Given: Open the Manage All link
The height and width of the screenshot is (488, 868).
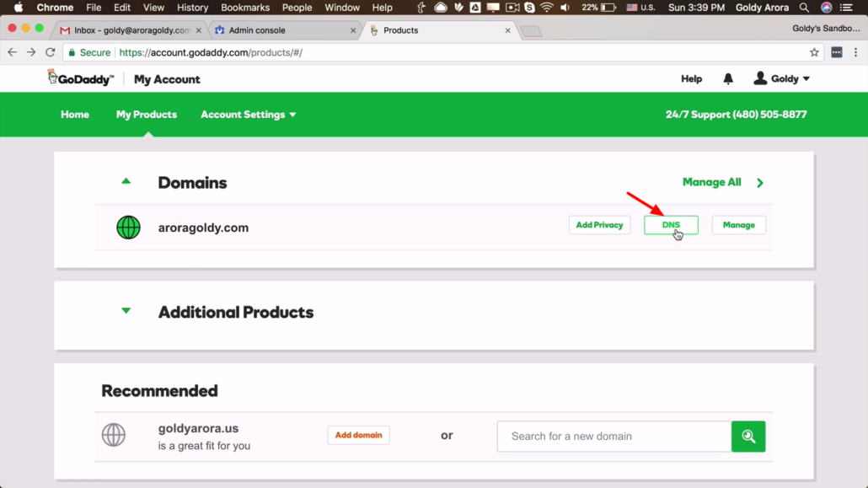Looking at the screenshot, I should point(711,182).
